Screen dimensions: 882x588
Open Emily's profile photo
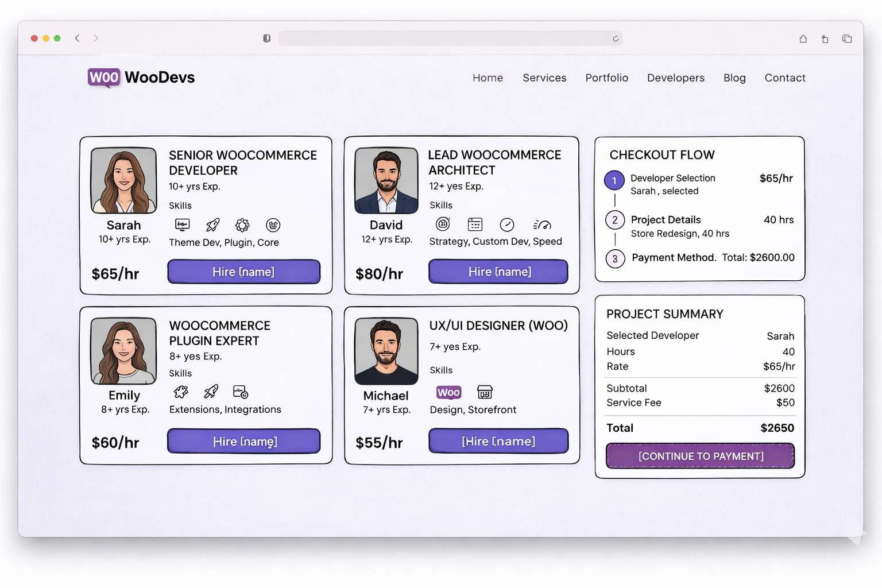[x=123, y=351]
